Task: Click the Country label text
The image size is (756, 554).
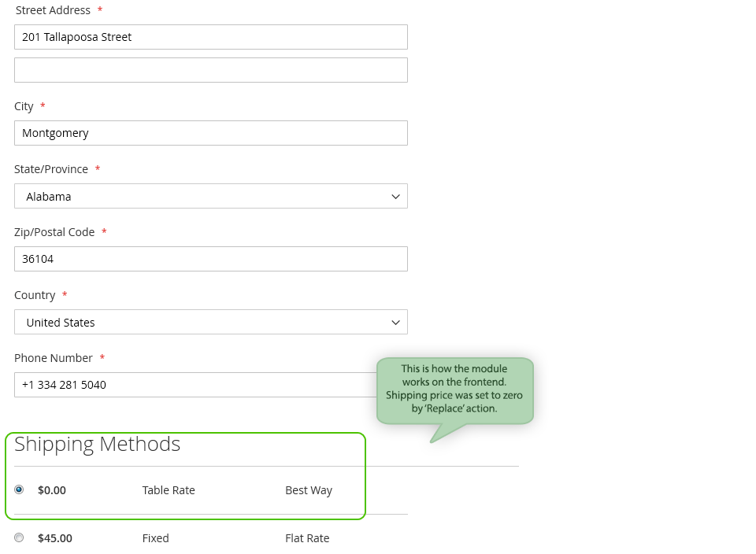Action: coord(35,295)
